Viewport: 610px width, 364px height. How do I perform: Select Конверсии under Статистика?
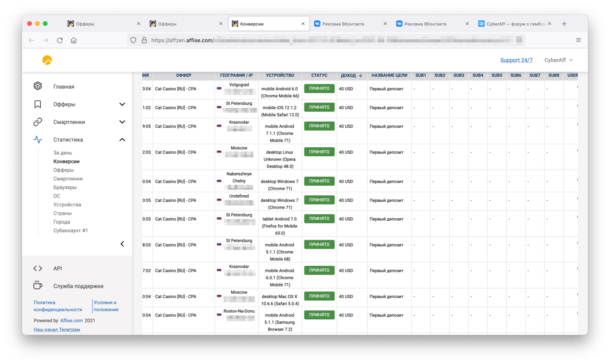tap(66, 161)
